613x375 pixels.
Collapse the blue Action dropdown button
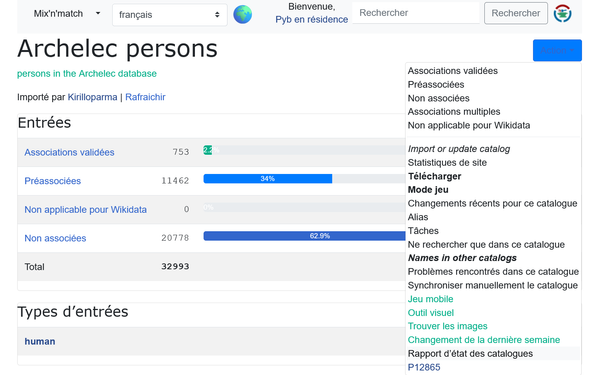point(557,50)
